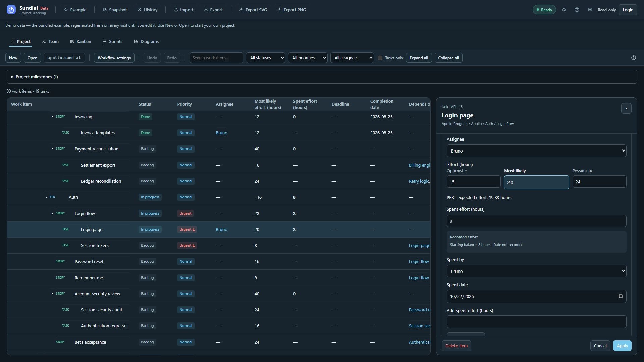Open the help icon in top bar

coord(577,10)
